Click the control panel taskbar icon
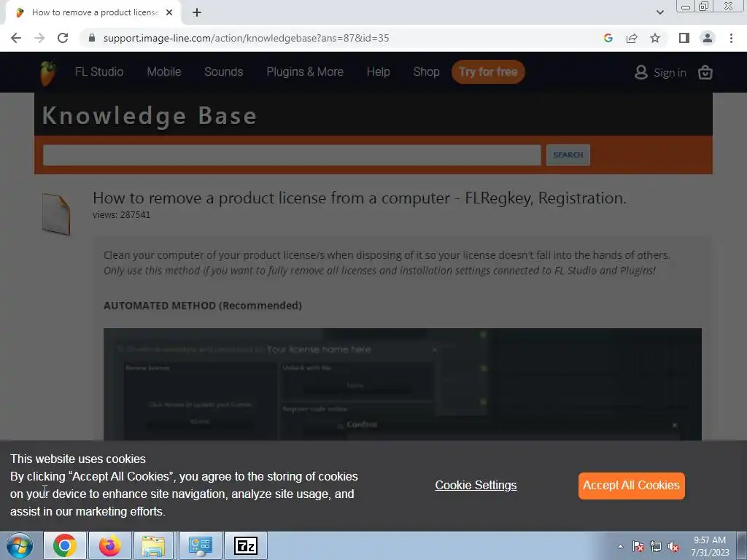Image resolution: width=747 pixels, height=560 pixels. 200,545
